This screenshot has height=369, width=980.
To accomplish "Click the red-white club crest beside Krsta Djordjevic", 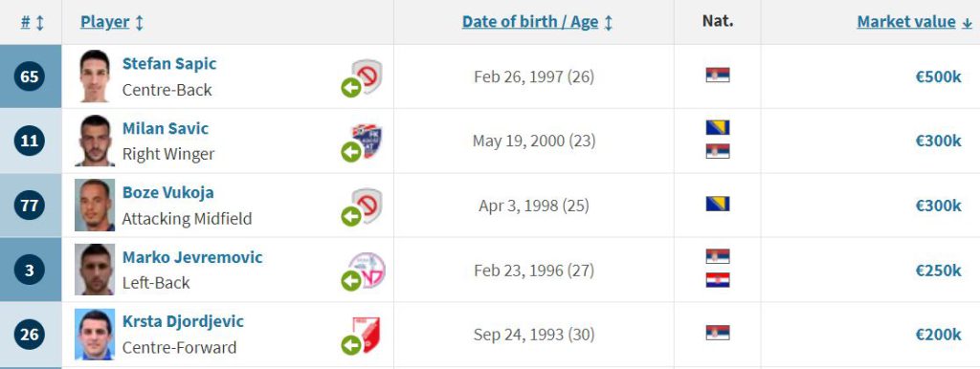I will pyautogui.click(x=367, y=334).
